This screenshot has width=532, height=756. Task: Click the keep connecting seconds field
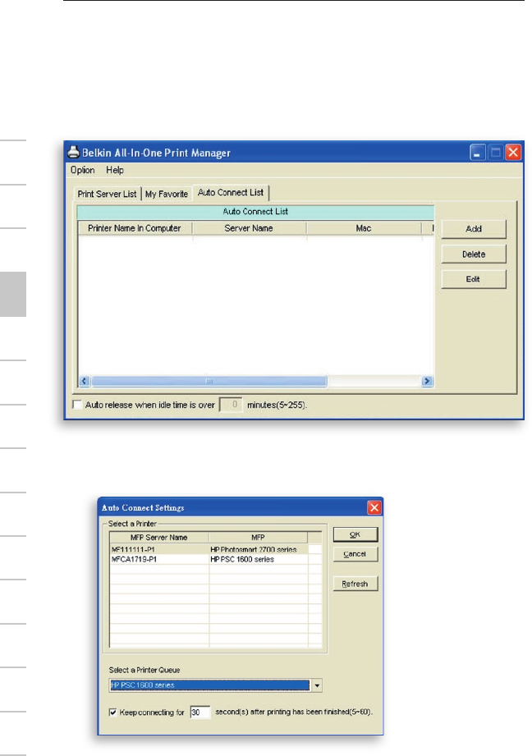click(x=200, y=712)
